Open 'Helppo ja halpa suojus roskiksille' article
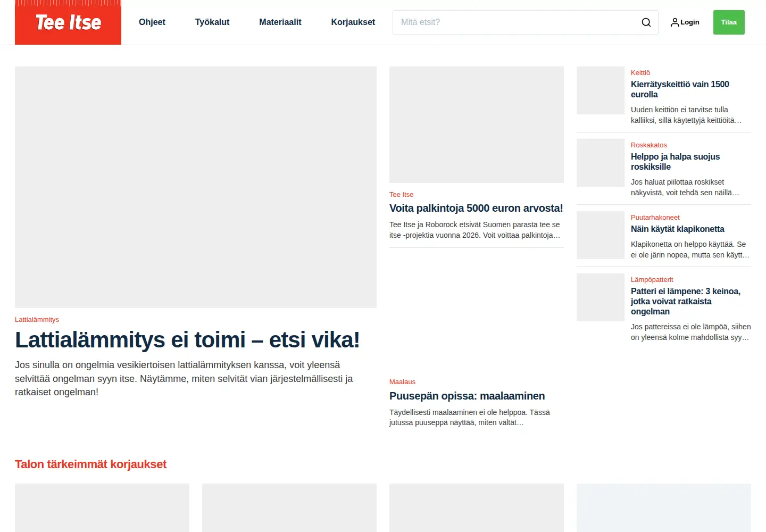Image resolution: width=766 pixels, height=532 pixels. click(675, 162)
